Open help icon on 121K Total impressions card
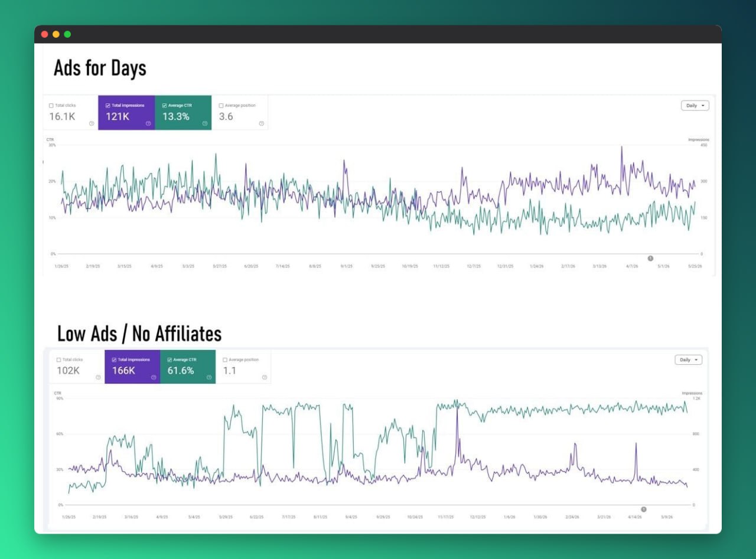Viewport: 756px width, 559px height. pos(148,123)
